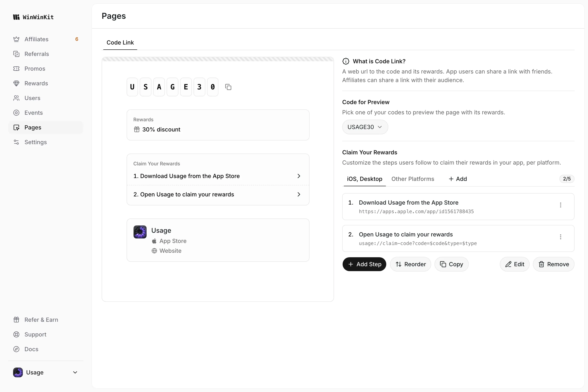588x392 pixels.
Task: Open Rewards diamond icon
Action: [x=16, y=83]
